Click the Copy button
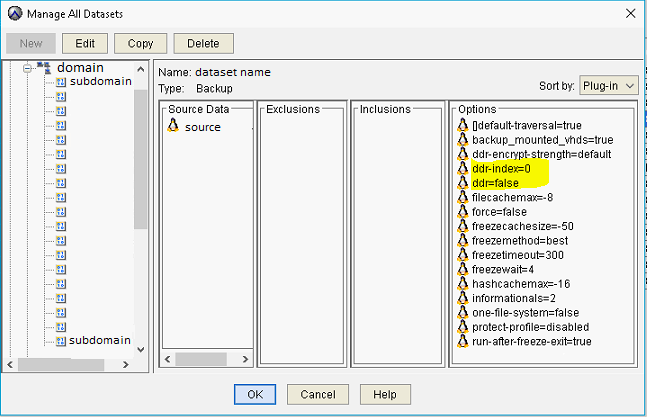 [x=140, y=43]
